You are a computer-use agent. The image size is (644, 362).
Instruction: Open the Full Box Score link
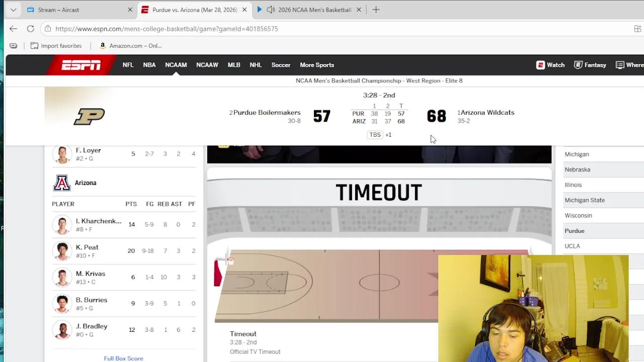tap(123, 358)
